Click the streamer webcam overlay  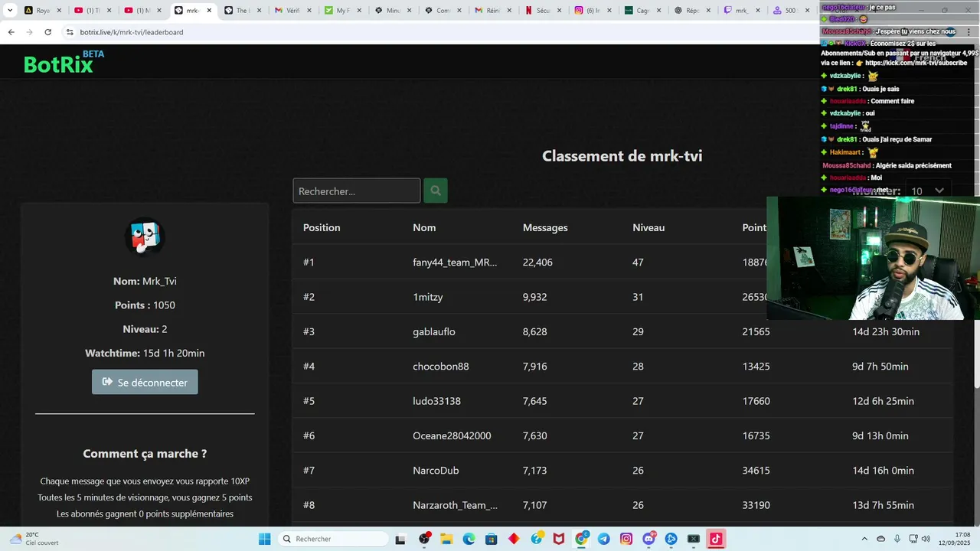874,258
